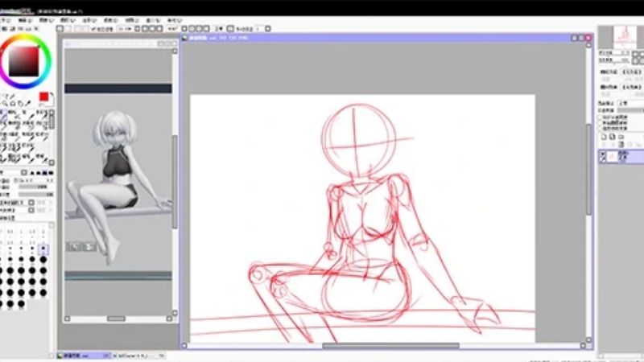Click the red sketch layer in layer panel
The height and width of the screenshot is (362, 644).
[620, 156]
